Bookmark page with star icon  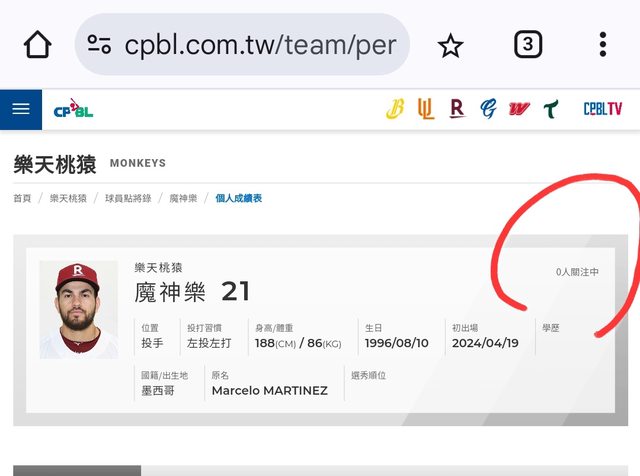pos(450,45)
